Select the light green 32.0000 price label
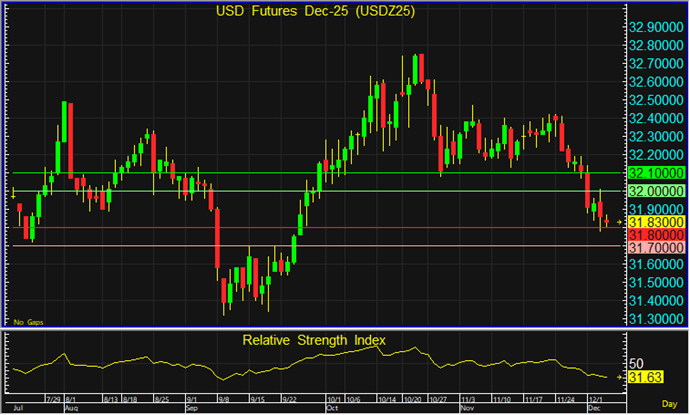This screenshot has height=415, width=690. (x=655, y=191)
